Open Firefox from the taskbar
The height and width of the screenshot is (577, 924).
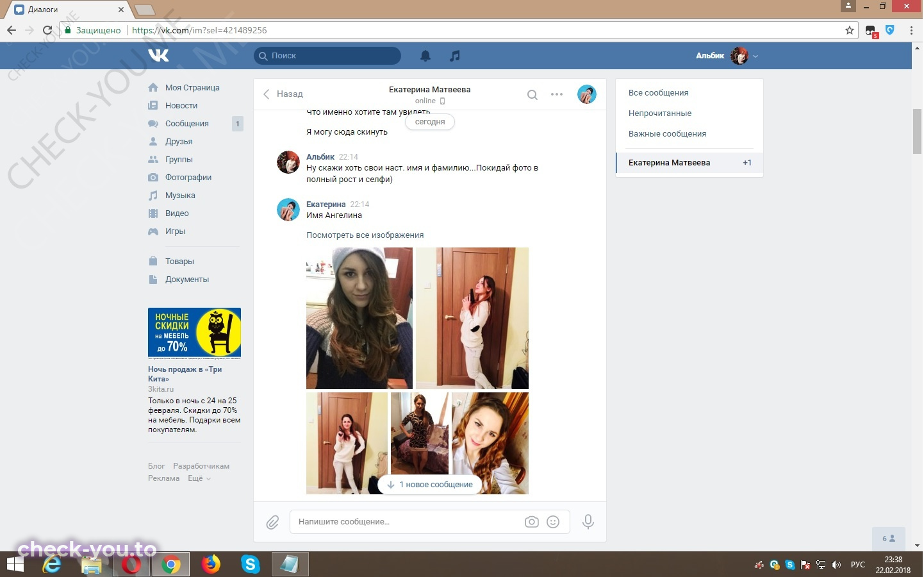coord(210,564)
